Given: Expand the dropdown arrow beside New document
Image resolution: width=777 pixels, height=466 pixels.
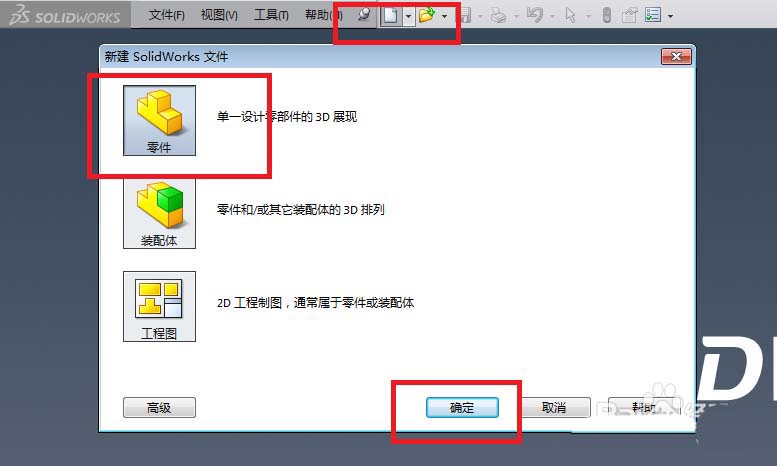Looking at the screenshot, I should tap(408, 16).
